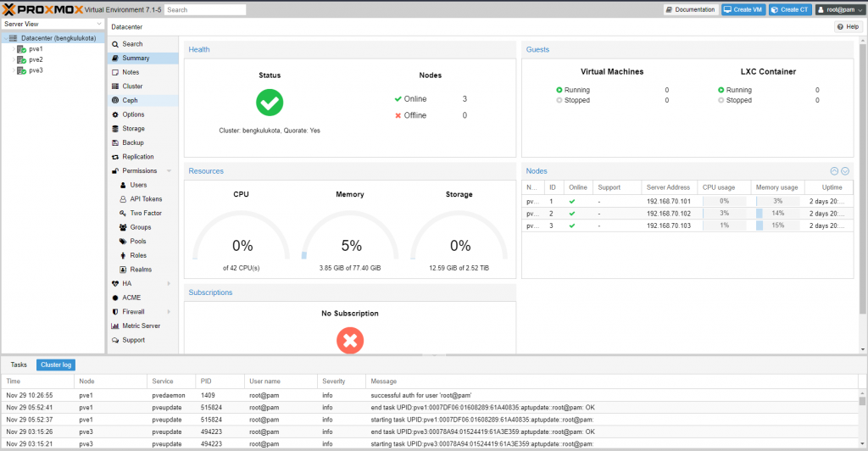Screen dimensions: 868x451
Task: Select pve3 in the server tree
Action: click(x=36, y=70)
